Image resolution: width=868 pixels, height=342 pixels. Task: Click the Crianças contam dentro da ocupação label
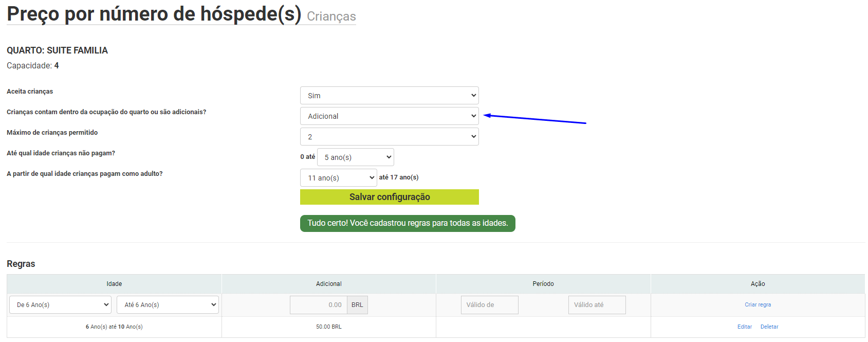(106, 112)
